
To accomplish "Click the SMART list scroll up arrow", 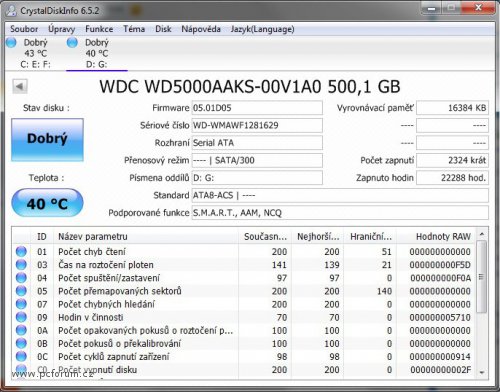I will point(482,234).
